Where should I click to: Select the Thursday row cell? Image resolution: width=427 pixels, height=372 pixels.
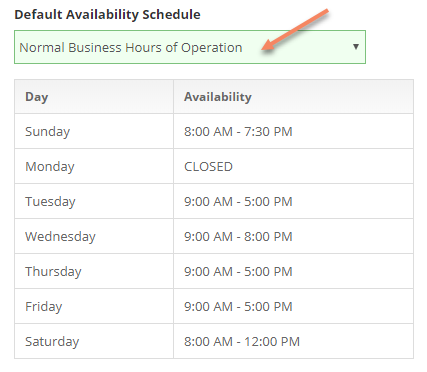coord(94,271)
